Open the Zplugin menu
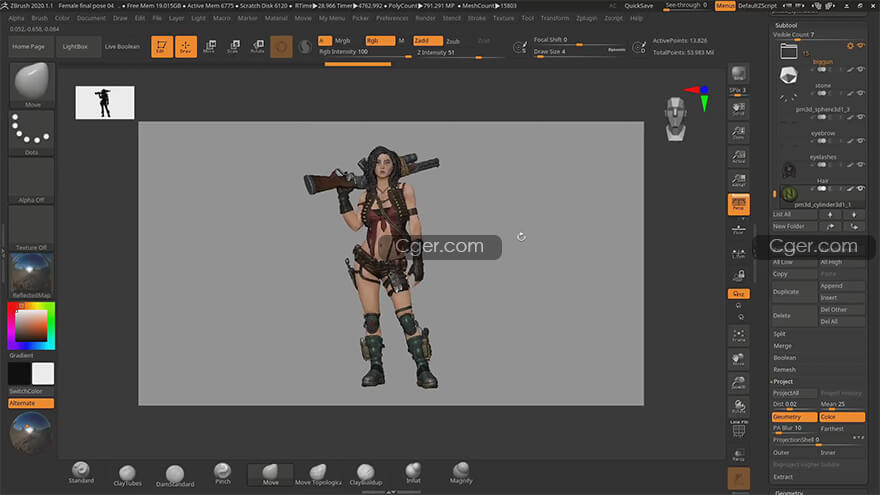880x495 pixels. [586, 18]
